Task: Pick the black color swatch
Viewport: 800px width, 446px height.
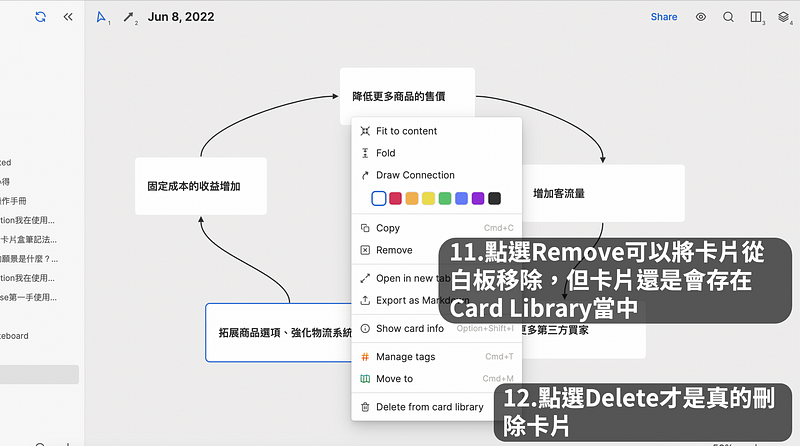Action: coord(494,198)
